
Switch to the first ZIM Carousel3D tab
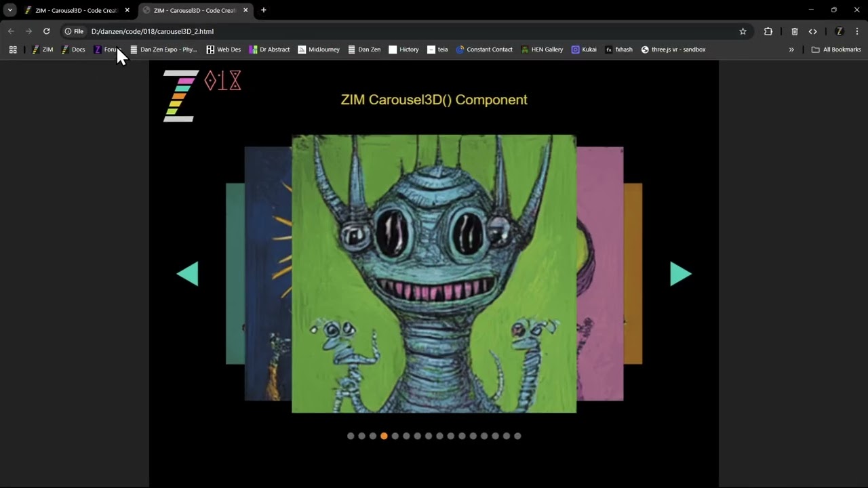point(76,10)
